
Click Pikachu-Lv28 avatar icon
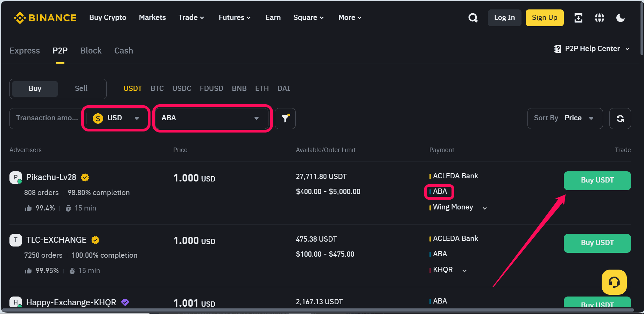point(16,178)
